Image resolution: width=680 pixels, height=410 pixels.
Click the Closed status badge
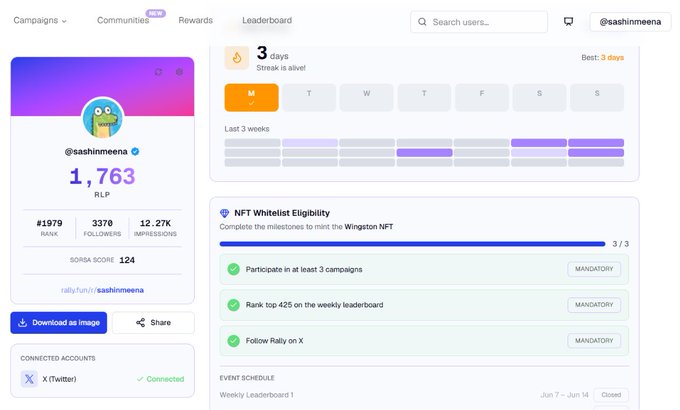point(611,395)
